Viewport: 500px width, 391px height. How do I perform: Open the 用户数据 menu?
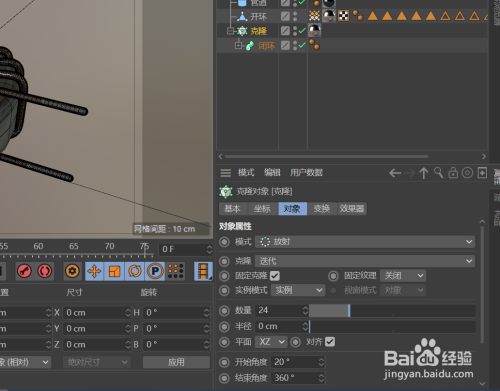(306, 172)
